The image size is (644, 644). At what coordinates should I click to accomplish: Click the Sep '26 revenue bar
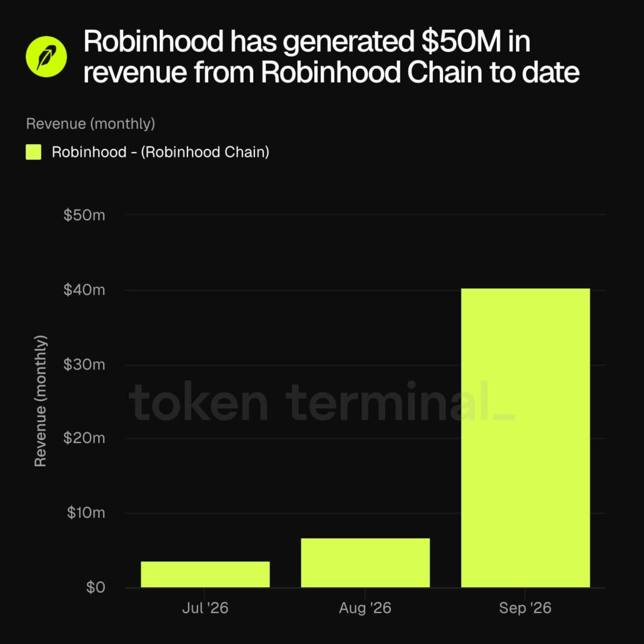(x=525, y=438)
